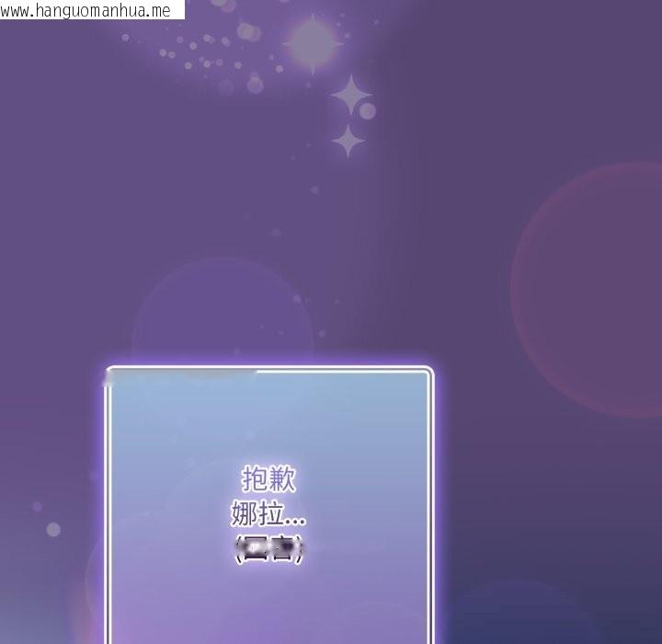Click the small round bubble beside sparkles
The image size is (662, 644).
pos(368,111)
